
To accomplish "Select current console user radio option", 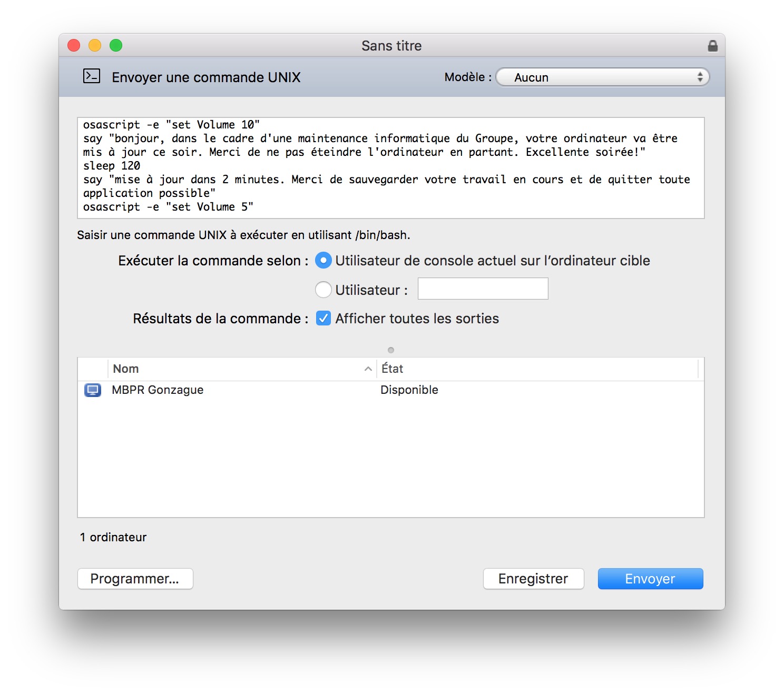I will (x=323, y=261).
